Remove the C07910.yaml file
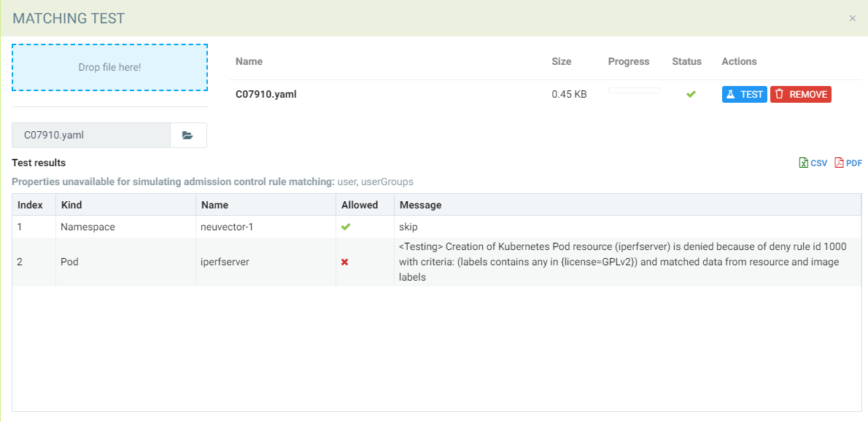Image resolution: width=868 pixels, height=422 pixels. pyautogui.click(x=800, y=94)
